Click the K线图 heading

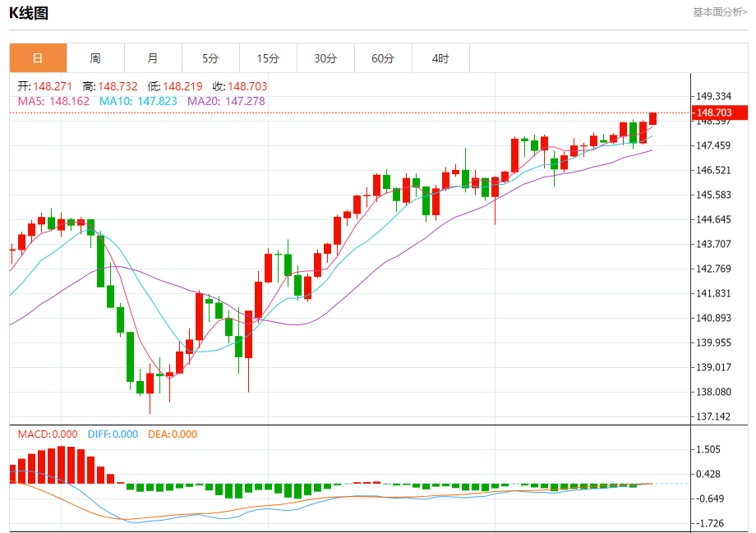[29, 13]
